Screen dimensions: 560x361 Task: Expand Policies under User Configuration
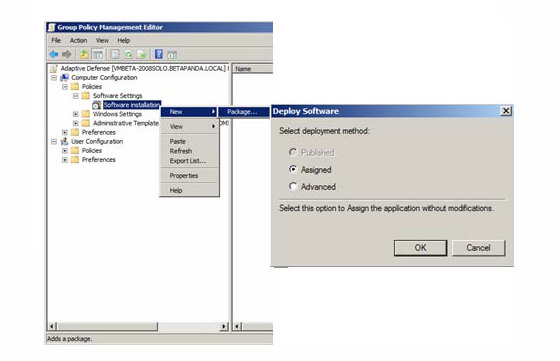pyautogui.click(x=65, y=151)
